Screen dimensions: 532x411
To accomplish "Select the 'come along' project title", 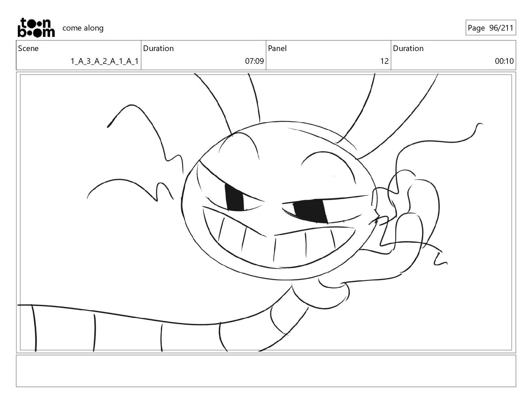I will pyautogui.click(x=83, y=28).
